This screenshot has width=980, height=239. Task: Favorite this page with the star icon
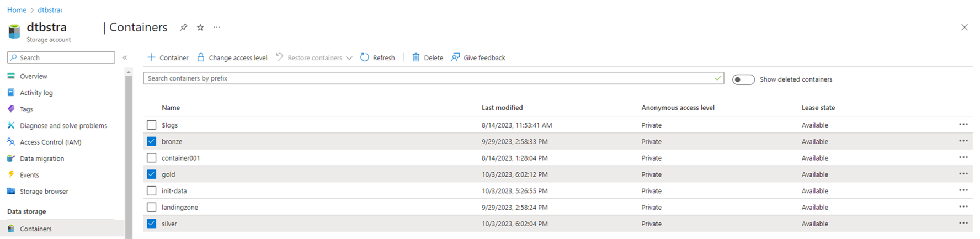[200, 28]
